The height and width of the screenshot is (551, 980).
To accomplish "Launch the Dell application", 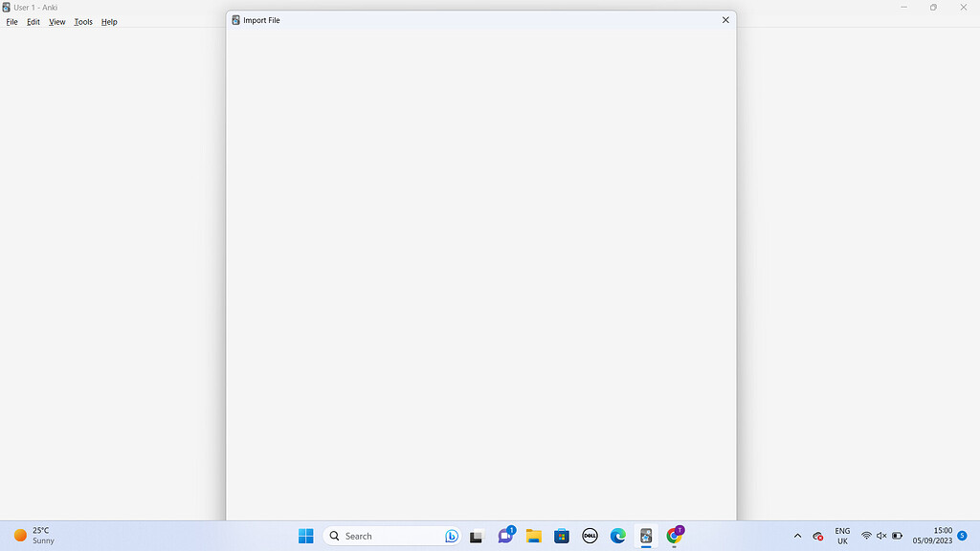I will pyautogui.click(x=590, y=536).
